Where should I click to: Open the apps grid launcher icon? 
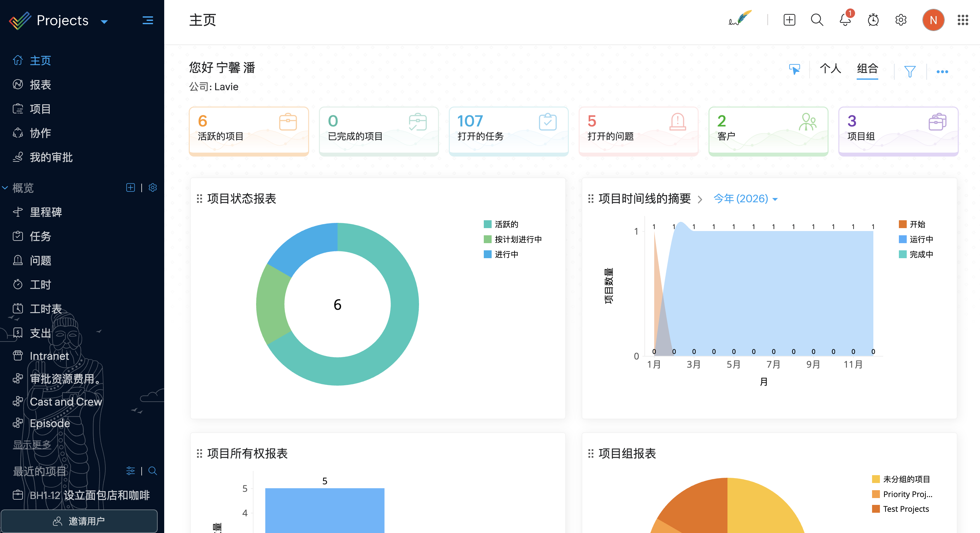[x=962, y=20]
